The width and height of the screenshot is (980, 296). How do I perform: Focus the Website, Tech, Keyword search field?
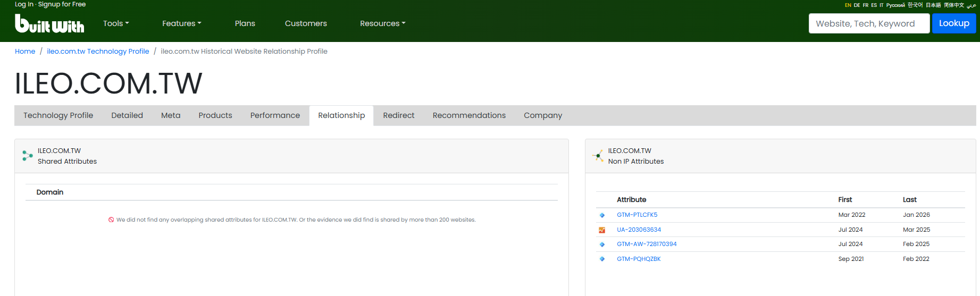pos(868,23)
